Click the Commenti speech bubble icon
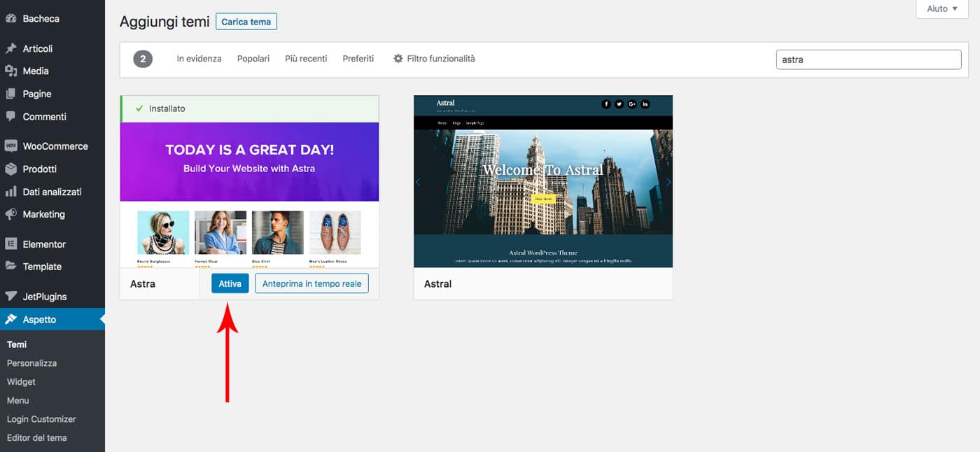The height and width of the screenshot is (452, 980). 11,116
